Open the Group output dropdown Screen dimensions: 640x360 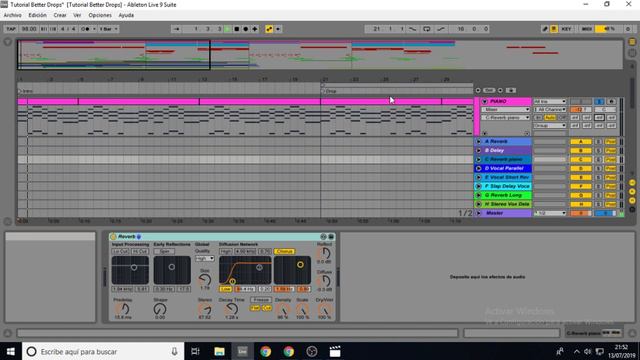click(550, 126)
